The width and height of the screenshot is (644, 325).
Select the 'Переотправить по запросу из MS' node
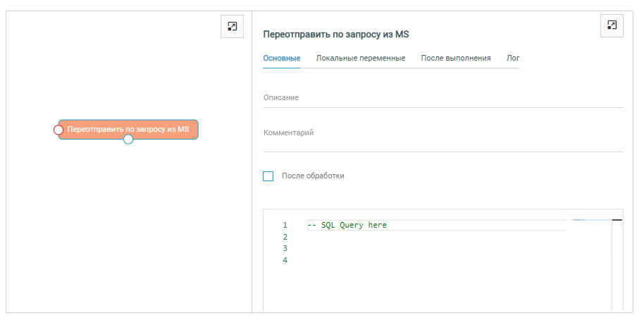point(128,129)
